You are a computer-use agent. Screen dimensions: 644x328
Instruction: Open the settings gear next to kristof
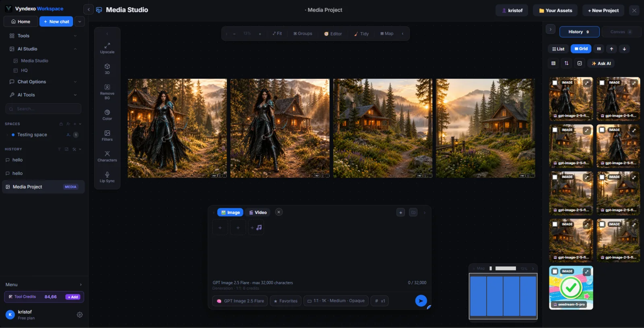(80, 315)
